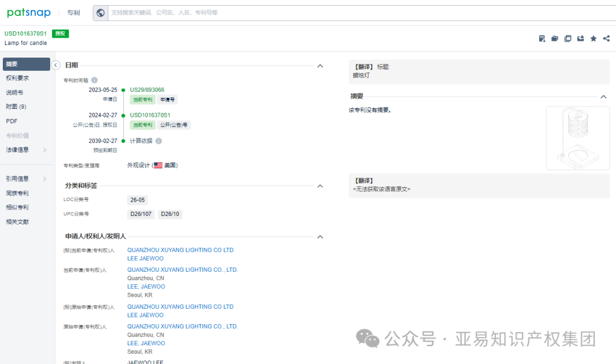Collapse the 日期 section
Screen dimensions: 616x364
click(320, 66)
